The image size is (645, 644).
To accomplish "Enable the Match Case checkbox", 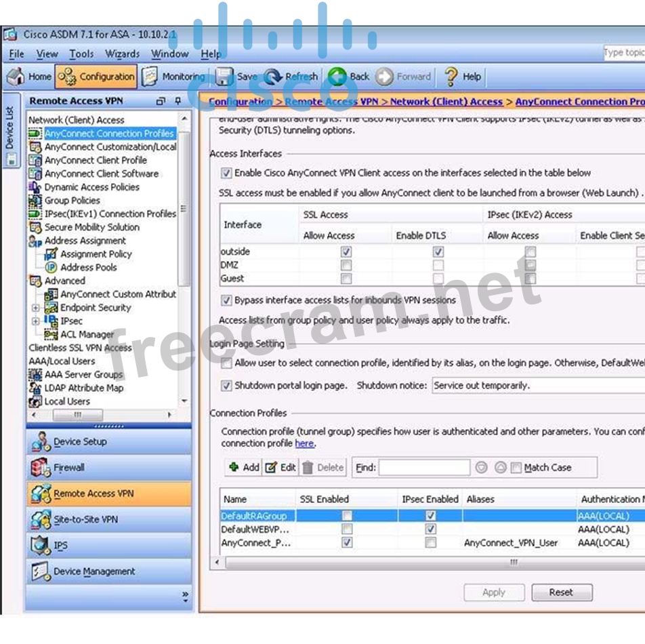I will point(516,467).
